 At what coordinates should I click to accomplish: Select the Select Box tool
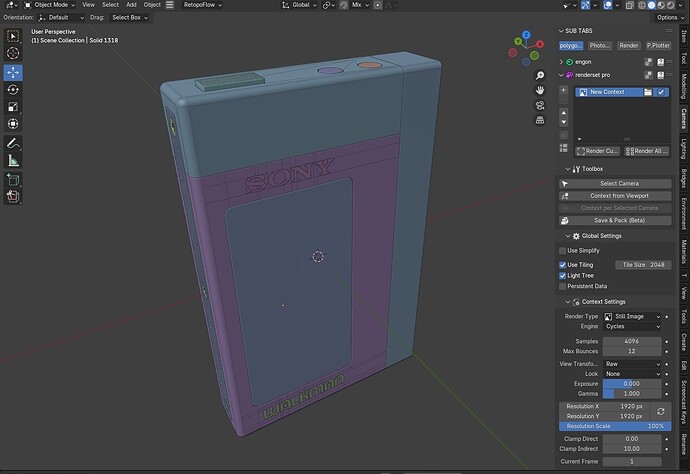[13, 36]
